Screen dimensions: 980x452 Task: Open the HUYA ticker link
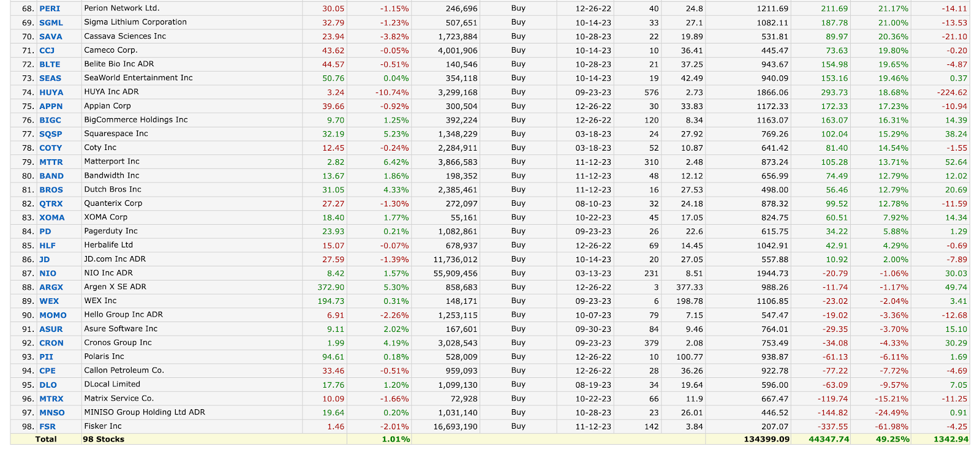click(51, 92)
